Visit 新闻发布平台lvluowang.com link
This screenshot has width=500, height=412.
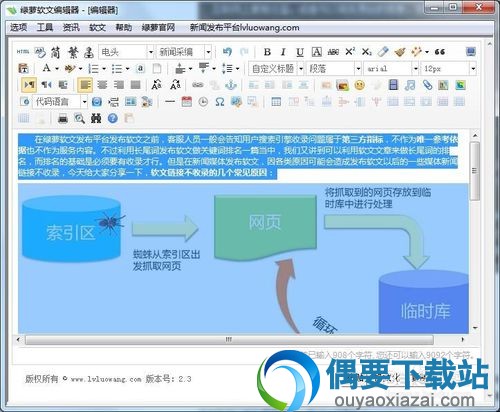tap(244, 27)
